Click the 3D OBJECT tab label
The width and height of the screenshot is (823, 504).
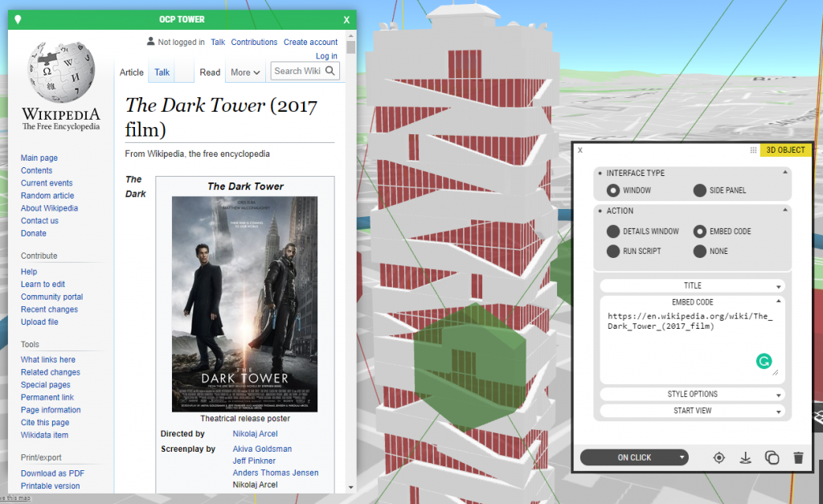(785, 150)
